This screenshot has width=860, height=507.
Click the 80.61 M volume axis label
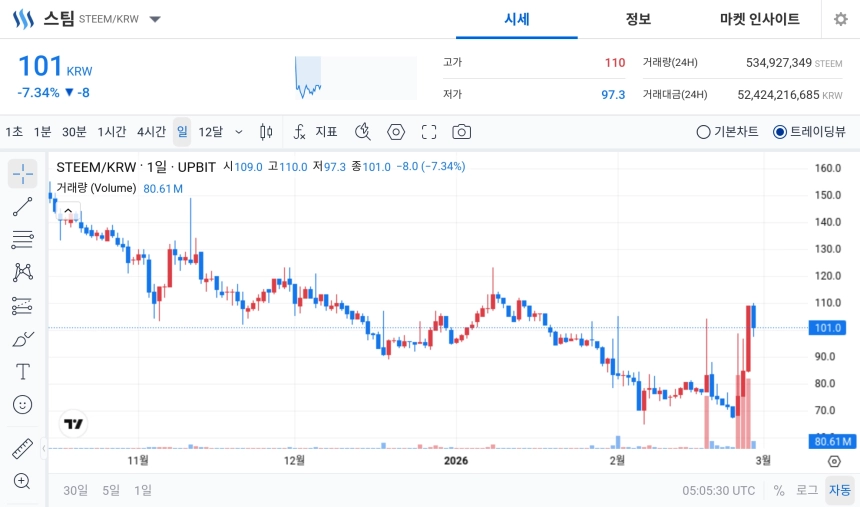[832, 441]
